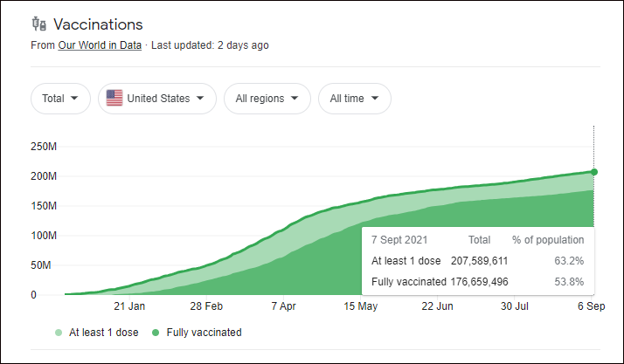Click the vaccine syringe icon beside Vaccinations

pyautogui.click(x=38, y=24)
